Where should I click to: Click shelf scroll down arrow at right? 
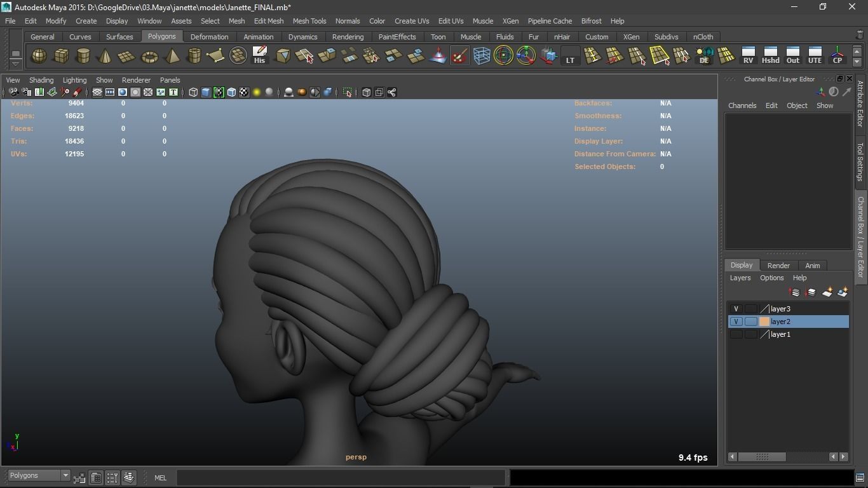pos(857,62)
